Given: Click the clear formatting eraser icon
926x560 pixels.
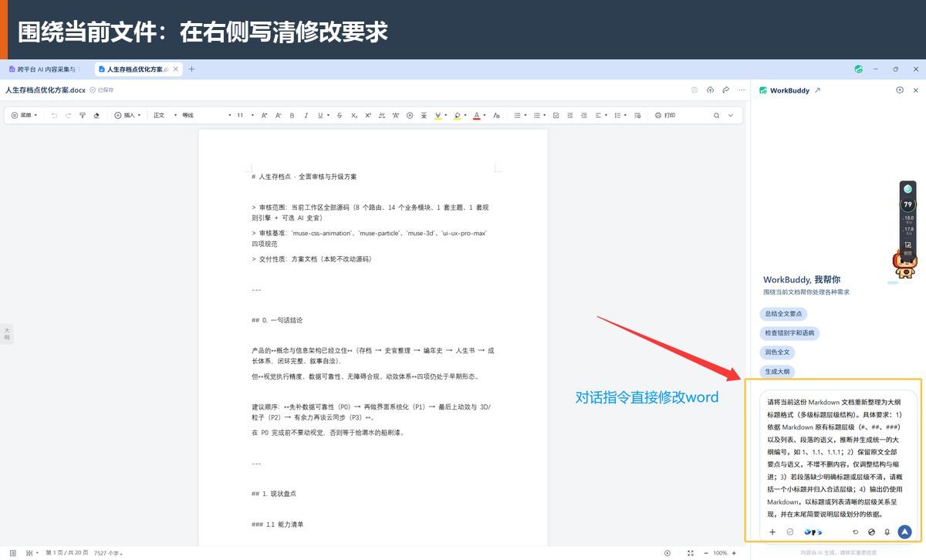Looking at the screenshot, I should tap(96, 116).
